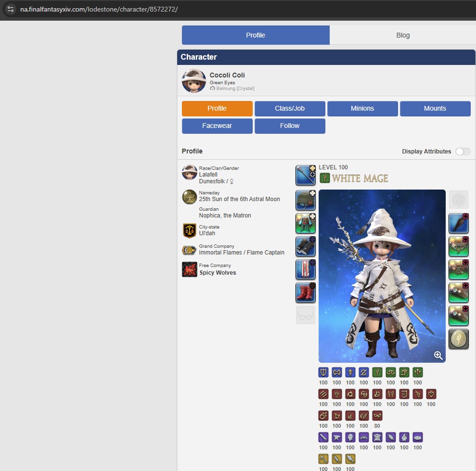
Task: Click the Follow button
Action: tap(290, 126)
